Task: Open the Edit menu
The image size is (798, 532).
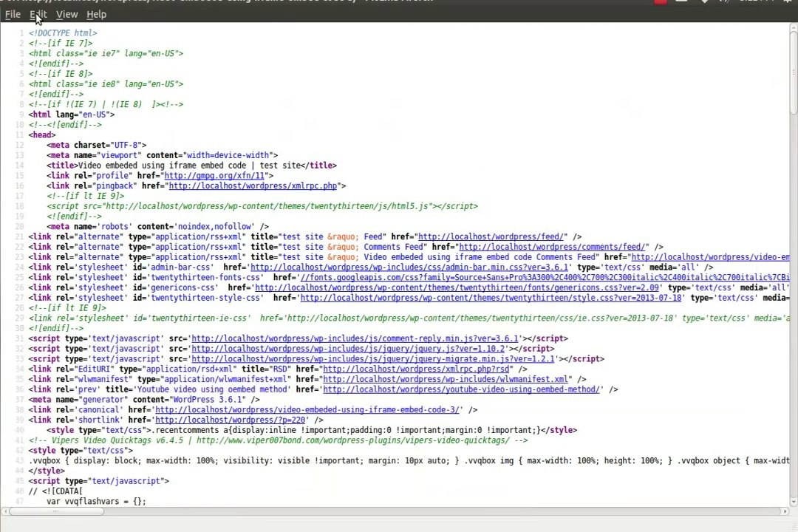Action: (x=38, y=14)
